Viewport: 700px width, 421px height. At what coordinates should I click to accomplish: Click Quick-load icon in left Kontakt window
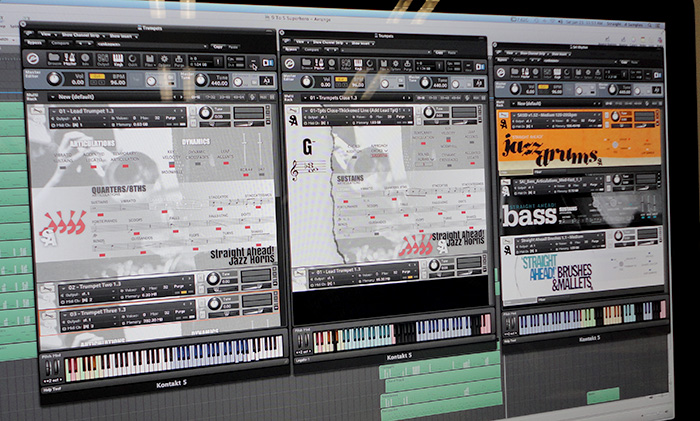point(133,60)
